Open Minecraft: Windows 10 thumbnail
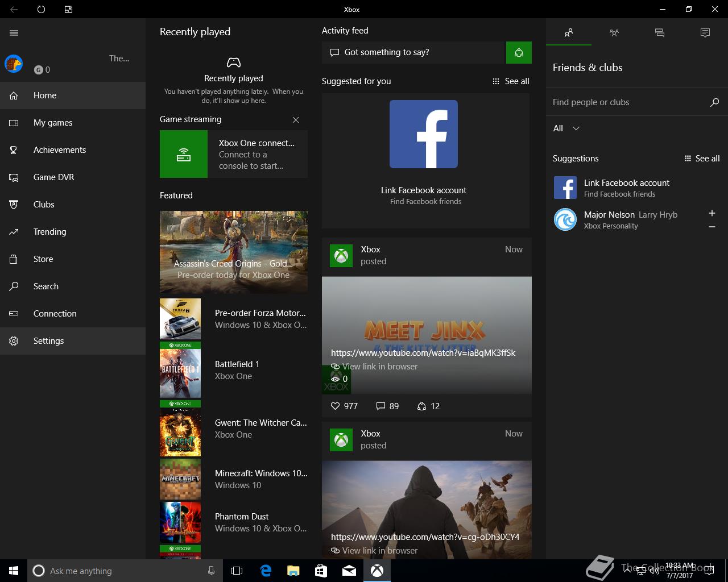Screen dimensions: 728x582 point(180,479)
